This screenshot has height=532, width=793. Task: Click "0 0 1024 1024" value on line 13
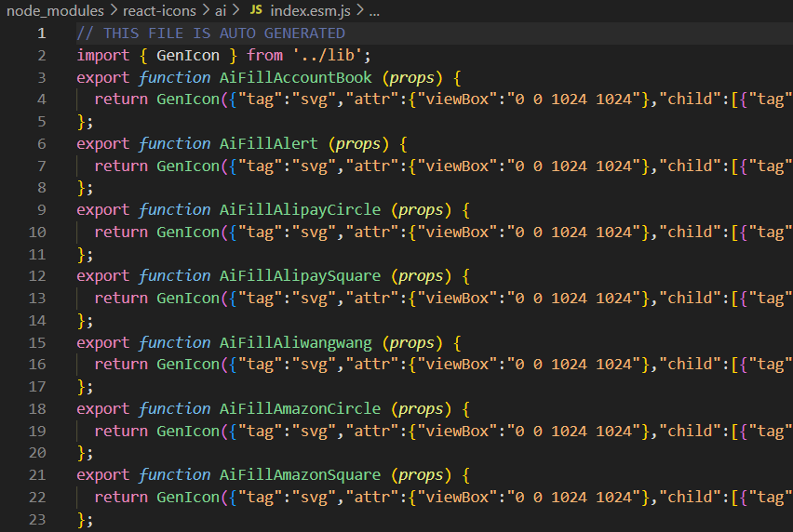(x=574, y=298)
